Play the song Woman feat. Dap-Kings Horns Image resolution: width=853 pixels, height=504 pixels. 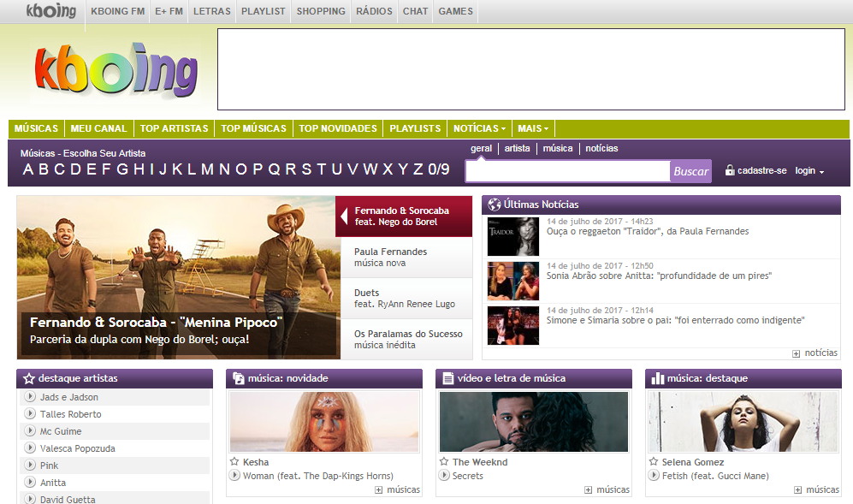pyautogui.click(x=234, y=475)
